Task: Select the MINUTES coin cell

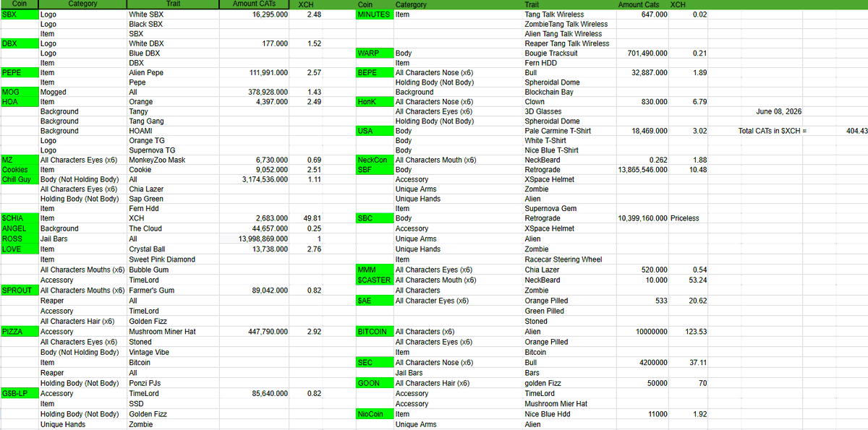Action: [374, 14]
